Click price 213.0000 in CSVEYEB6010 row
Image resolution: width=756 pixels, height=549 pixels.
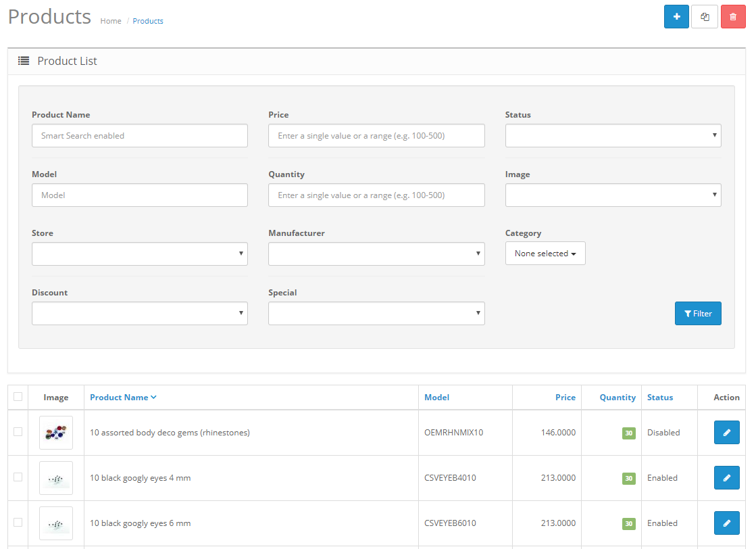(x=558, y=523)
